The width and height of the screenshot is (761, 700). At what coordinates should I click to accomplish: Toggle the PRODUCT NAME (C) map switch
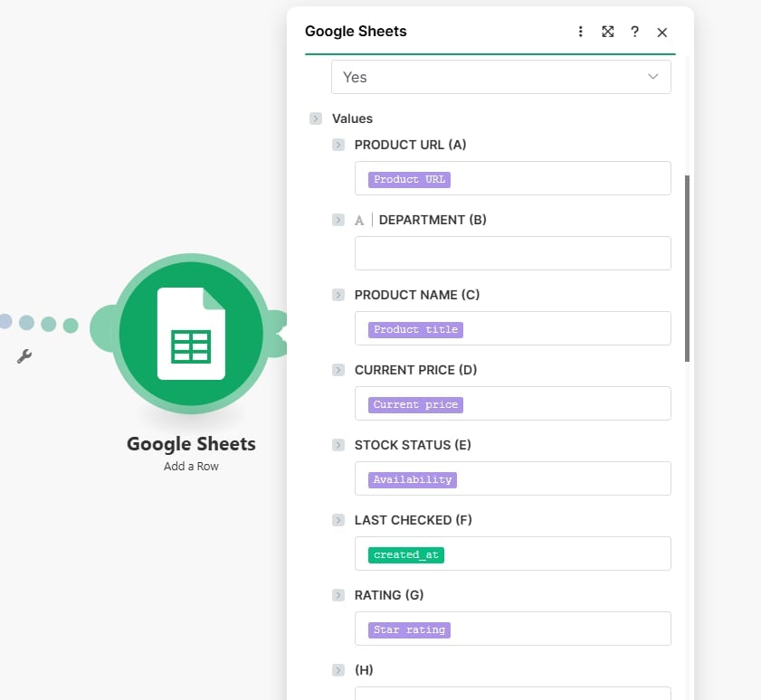[x=338, y=295]
